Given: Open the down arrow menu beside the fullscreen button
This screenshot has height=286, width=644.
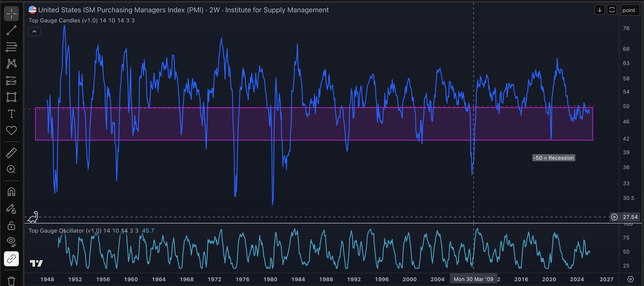Looking at the screenshot, I should tap(599, 10).
